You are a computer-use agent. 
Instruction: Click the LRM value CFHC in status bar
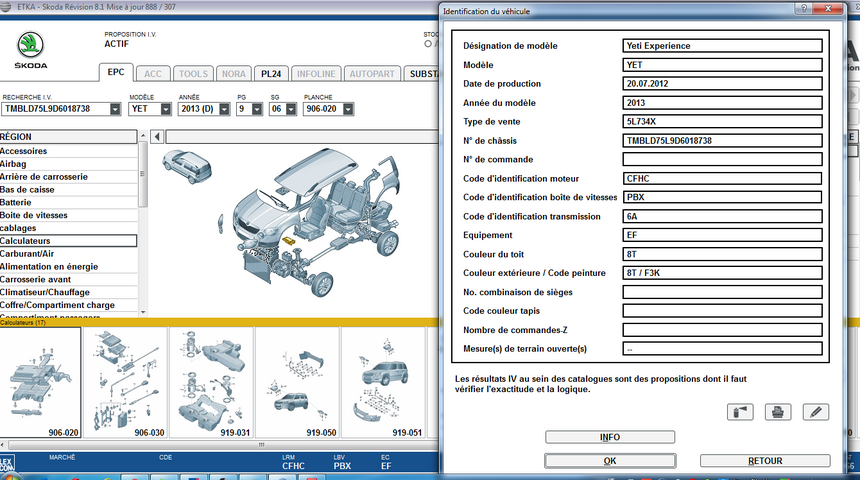click(x=293, y=466)
